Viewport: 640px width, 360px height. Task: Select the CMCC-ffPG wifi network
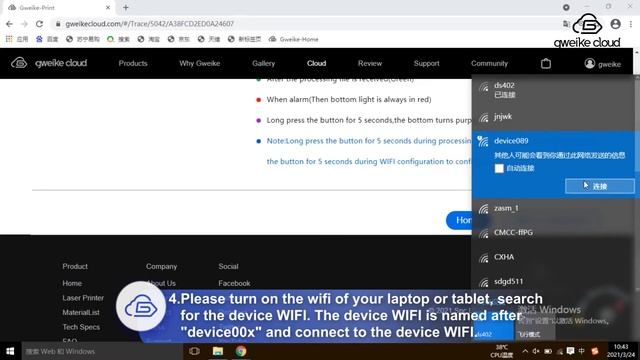pos(553,233)
